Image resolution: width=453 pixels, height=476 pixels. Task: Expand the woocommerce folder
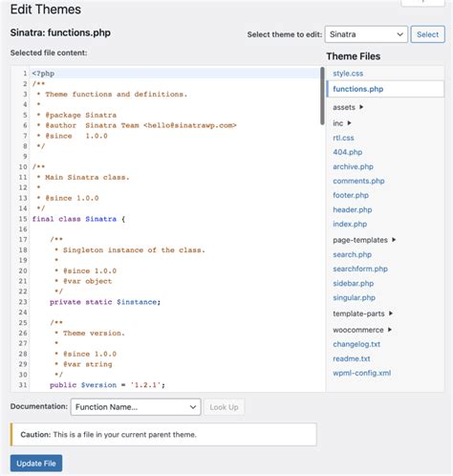(x=362, y=330)
